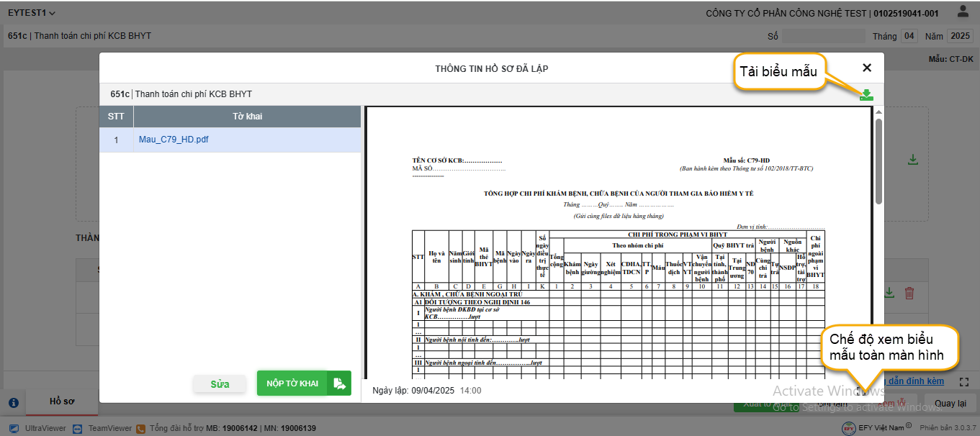
Task: Close the THÔNG TIN HỒ SƠ ĐÃ LẬP dialog
Action: [867, 68]
